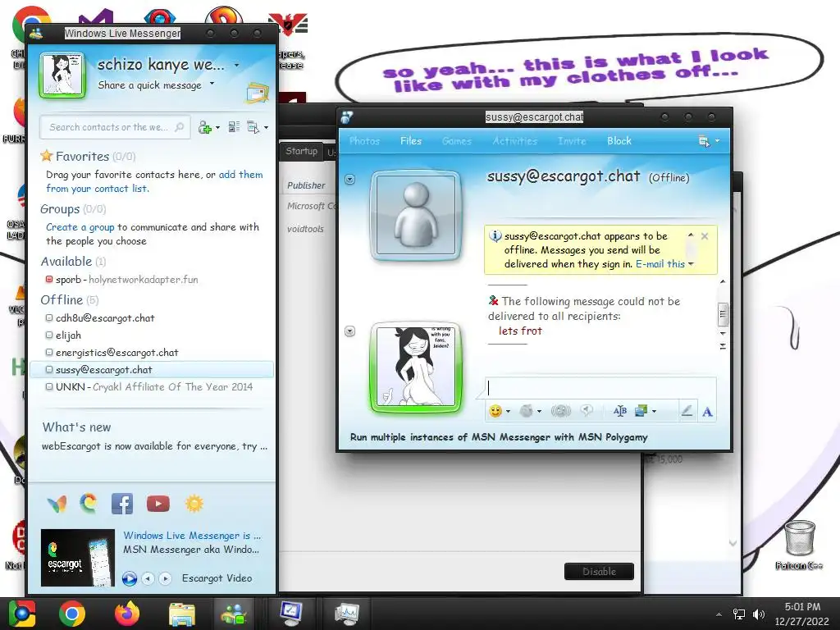Click the Photos menu item
The image size is (840, 630).
[x=364, y=141]
